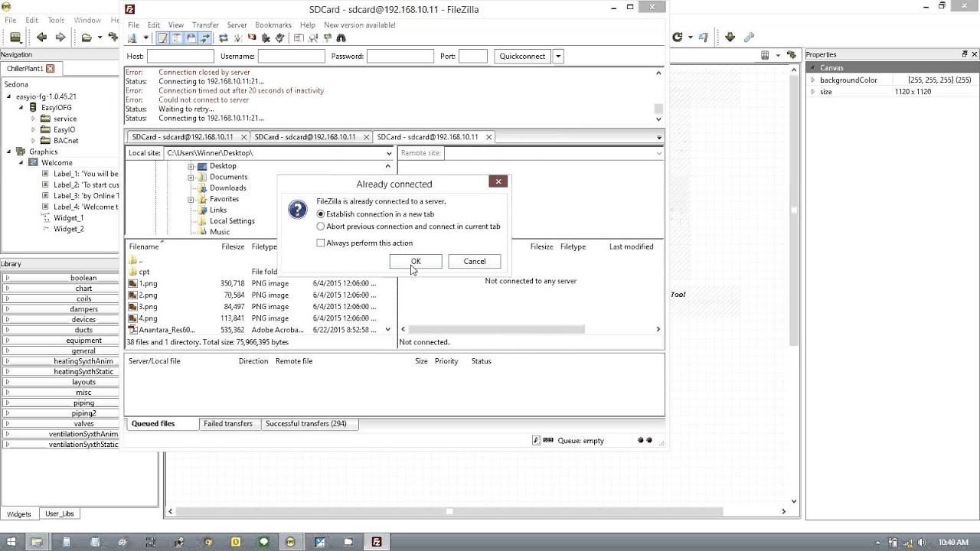Click the disconnect from server icon
Viewport: 980px width, 551px height.
click(266, 38)
